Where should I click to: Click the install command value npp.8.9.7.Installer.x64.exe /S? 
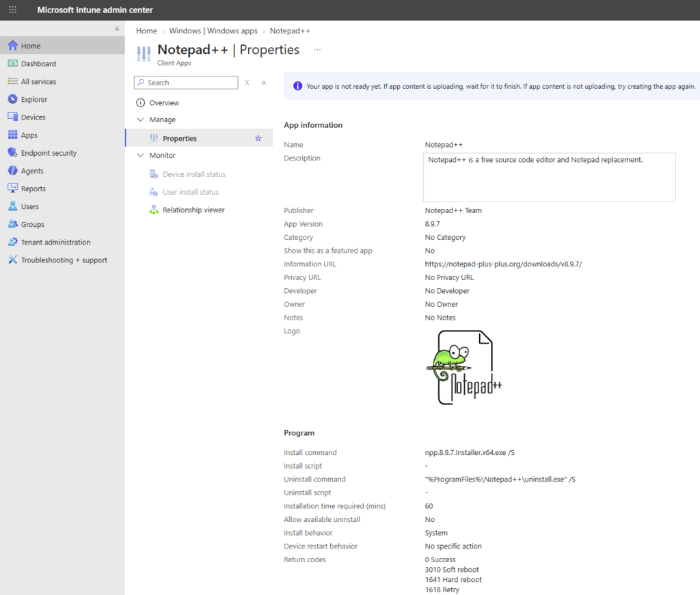469,452
